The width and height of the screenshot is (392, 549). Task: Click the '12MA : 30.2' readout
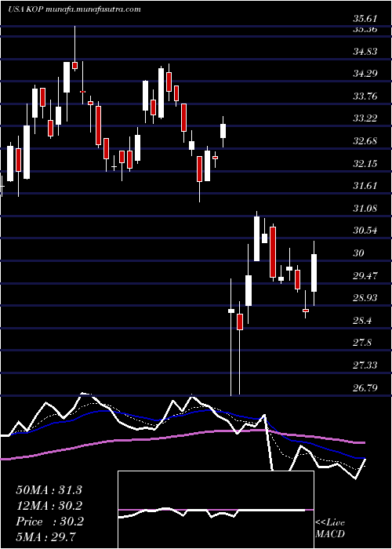coord(49,507)
